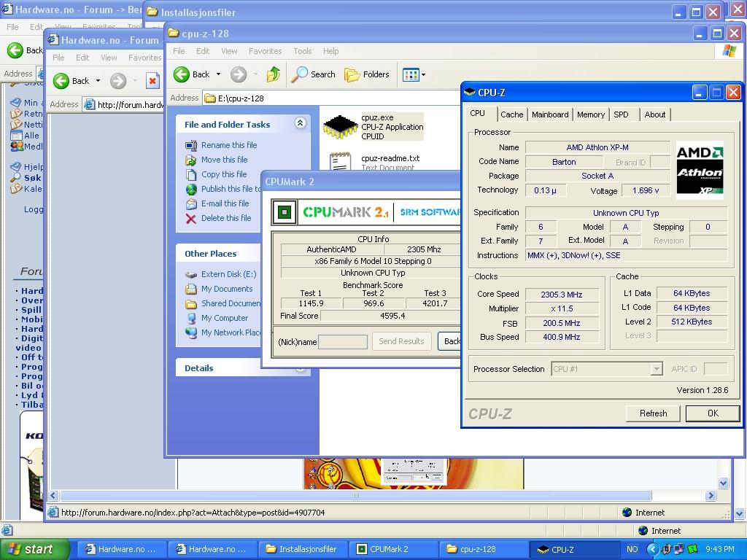The height and width of the screenshot is (560, 747).
Task: Open Shared Documents folder icon
Action: 191,304
